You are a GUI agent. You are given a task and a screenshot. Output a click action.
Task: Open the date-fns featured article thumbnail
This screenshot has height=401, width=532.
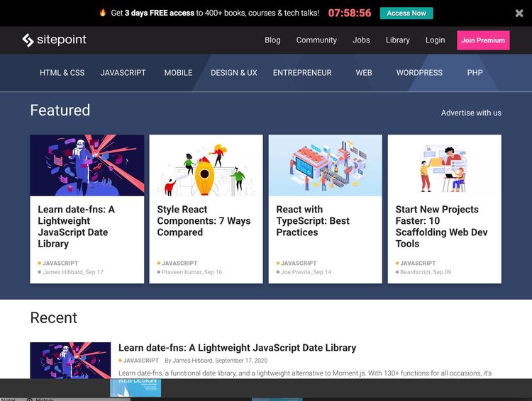click(87, 165)
